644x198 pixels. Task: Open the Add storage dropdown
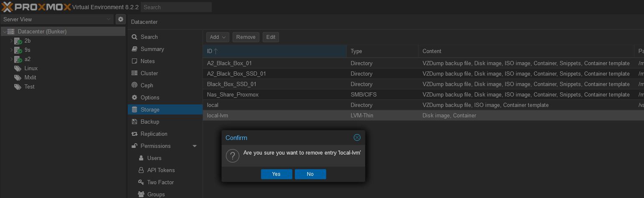(218, 37)
